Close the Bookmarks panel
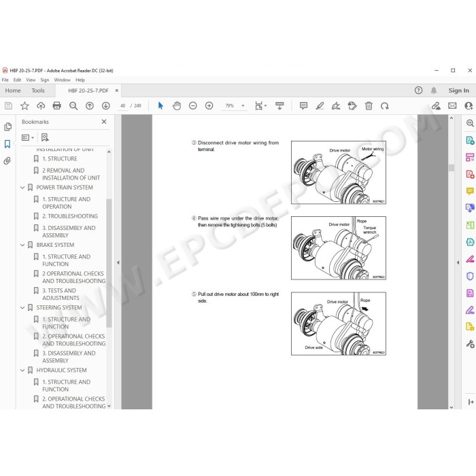 tap(104, 122)
